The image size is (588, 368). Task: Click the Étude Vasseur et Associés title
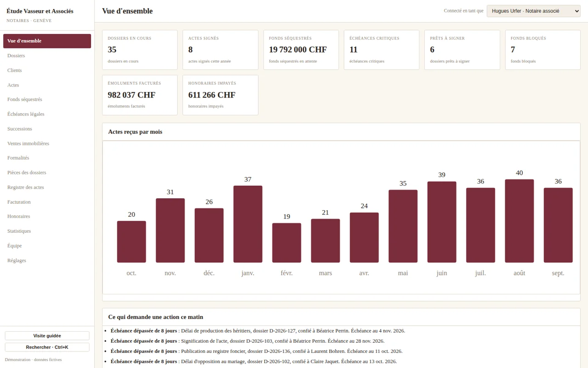[40, 11]
